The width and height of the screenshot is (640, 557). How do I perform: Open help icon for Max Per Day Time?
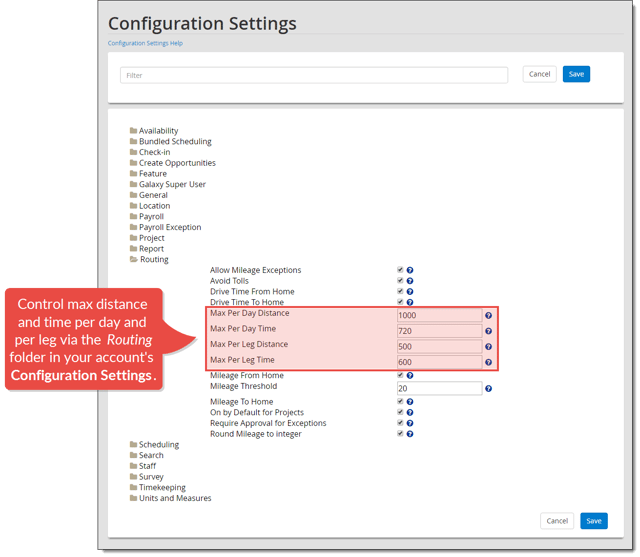tap(488, 331)
